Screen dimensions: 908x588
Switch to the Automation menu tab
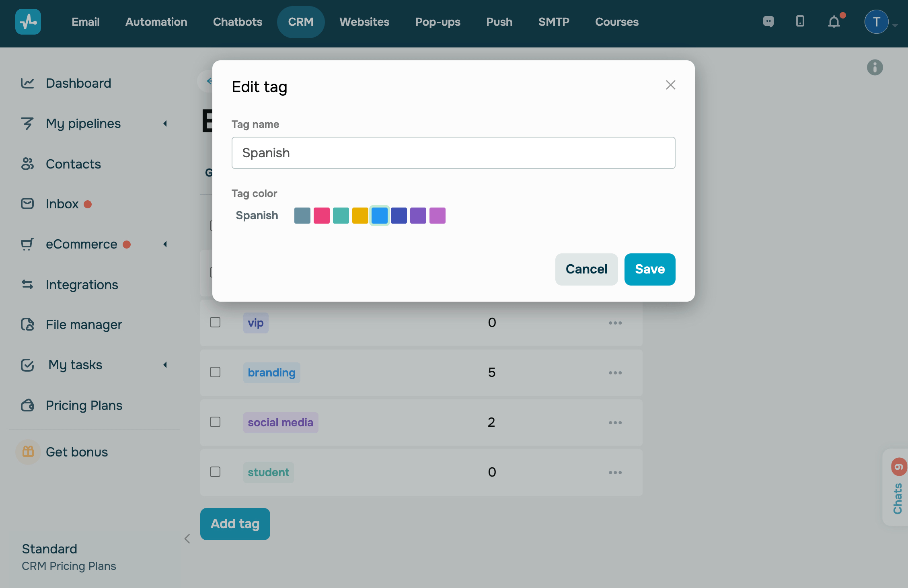156,22
